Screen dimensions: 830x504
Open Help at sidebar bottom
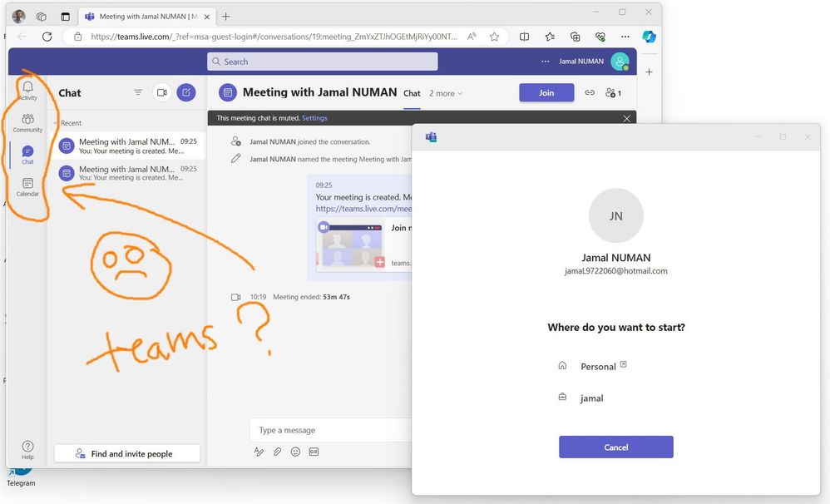point(27,450)
